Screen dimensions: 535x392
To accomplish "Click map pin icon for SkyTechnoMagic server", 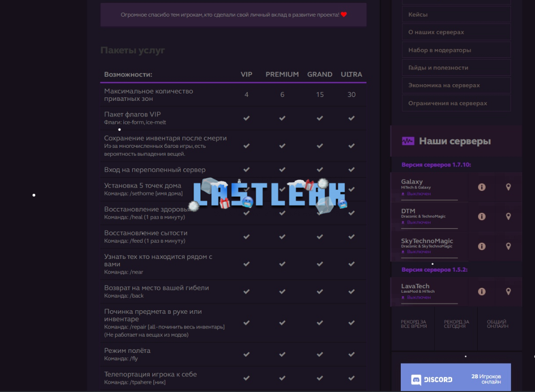I will (508, 246).
